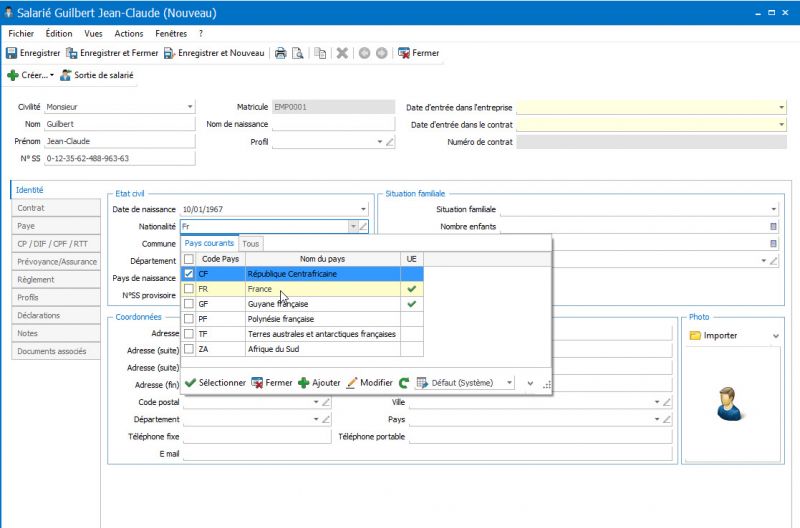Sort by Nom du pays column header
The height and width of the screenshot is (528, 800).
click(322, 259)
